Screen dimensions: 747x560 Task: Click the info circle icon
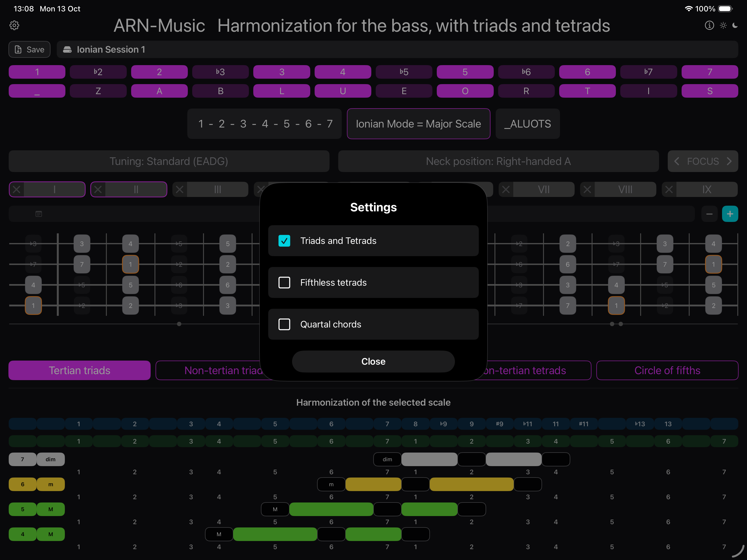(x=709, y=25)
